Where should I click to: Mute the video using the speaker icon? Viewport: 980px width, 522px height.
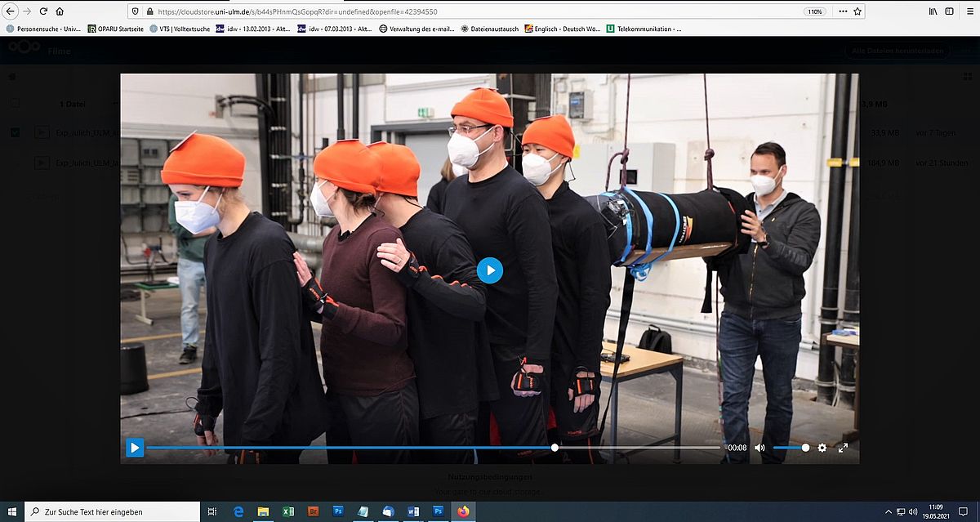tap(759, 448)
